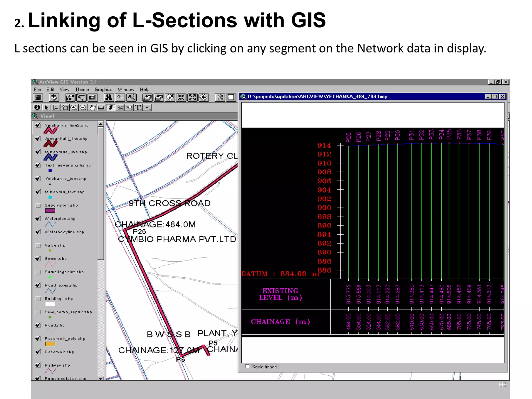Click the Text_jeevanahalli.shp blue swatch

(x=50, y=171)
